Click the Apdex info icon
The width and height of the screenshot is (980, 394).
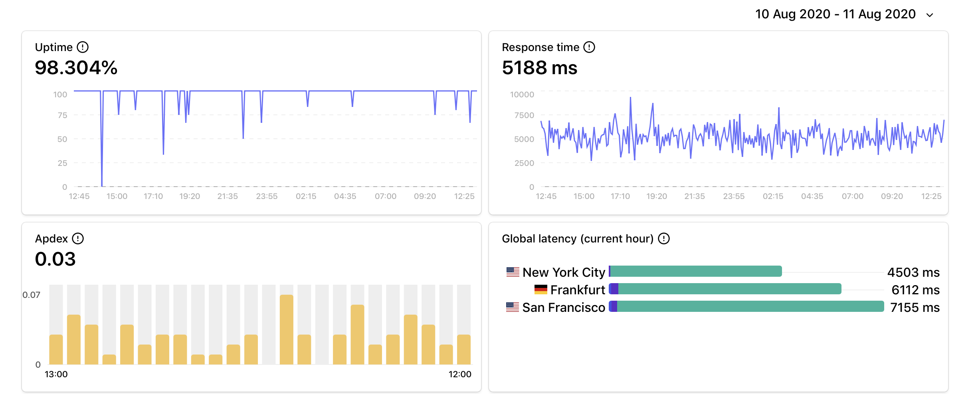point(78,239)
